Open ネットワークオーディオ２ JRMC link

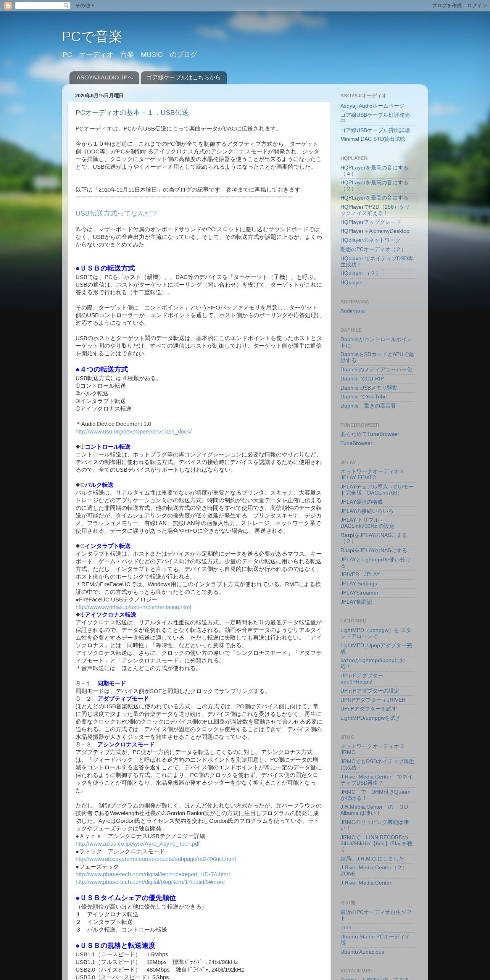(372, 749)
